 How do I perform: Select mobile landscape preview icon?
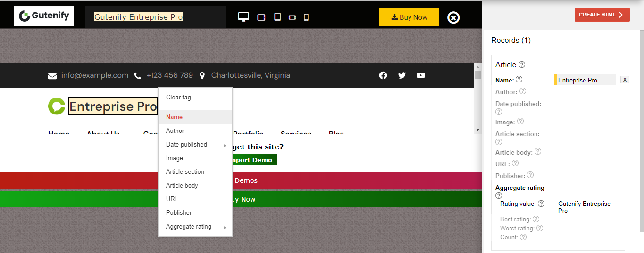point(292,17)
